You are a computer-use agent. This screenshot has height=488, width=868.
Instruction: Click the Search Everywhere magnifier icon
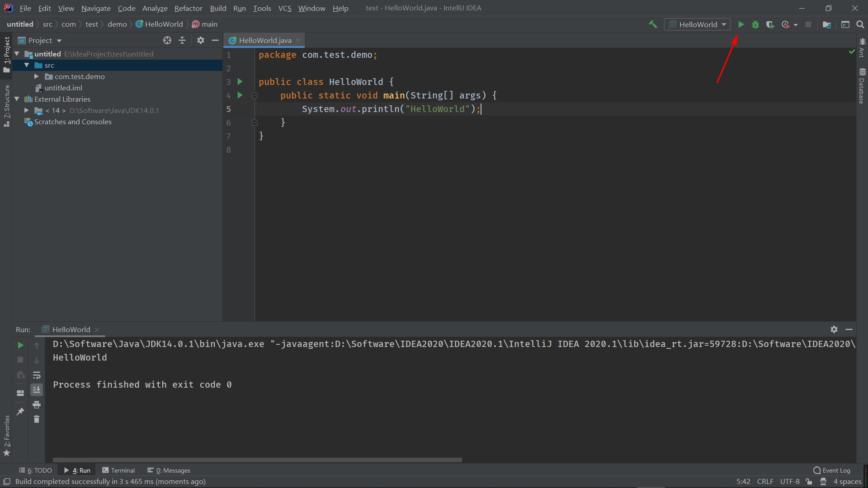pos(860,24)
